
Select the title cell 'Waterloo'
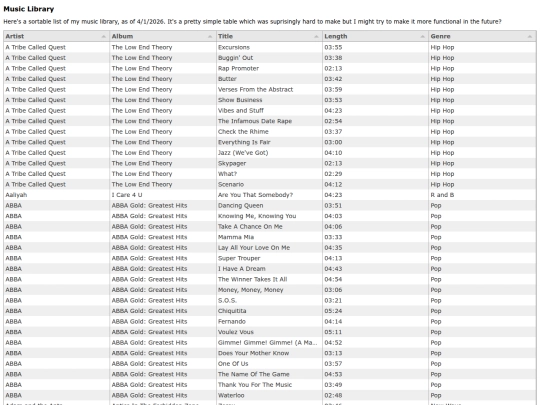pyautogui.click(x=269, y=395)
